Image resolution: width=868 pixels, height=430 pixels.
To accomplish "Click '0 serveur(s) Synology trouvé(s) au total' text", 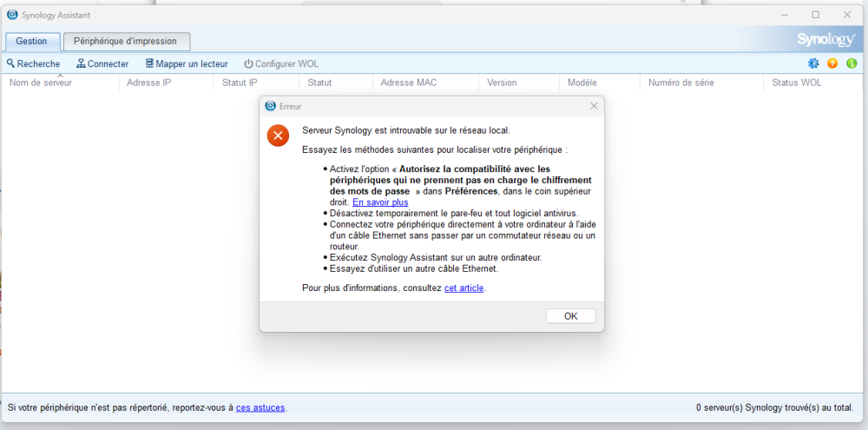I will pos(775,407).
